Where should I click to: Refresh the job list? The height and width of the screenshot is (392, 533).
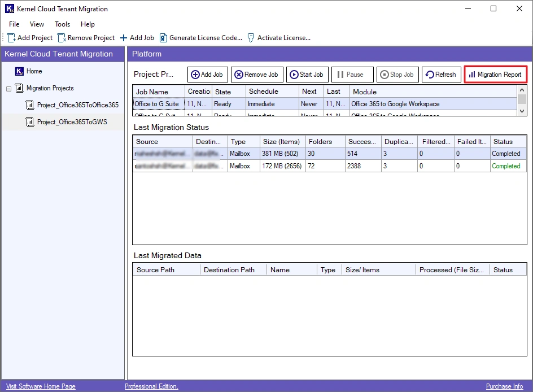click(440, 75)
